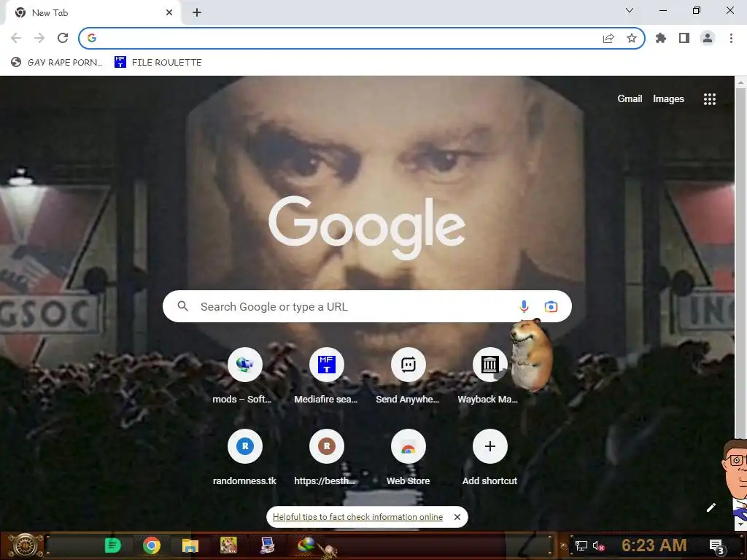
Task: Minimize the Chrome window
Action: click(x=663, y=10)
